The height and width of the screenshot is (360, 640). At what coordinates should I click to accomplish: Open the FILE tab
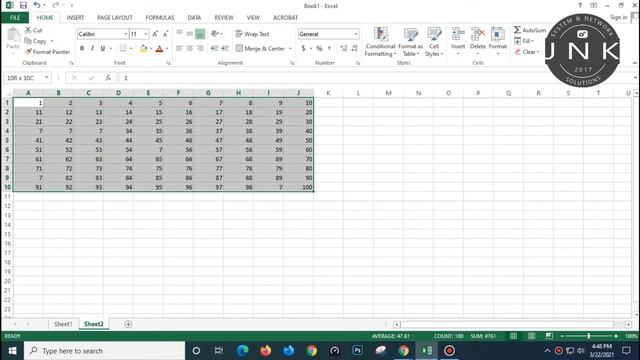coord(15,18)
